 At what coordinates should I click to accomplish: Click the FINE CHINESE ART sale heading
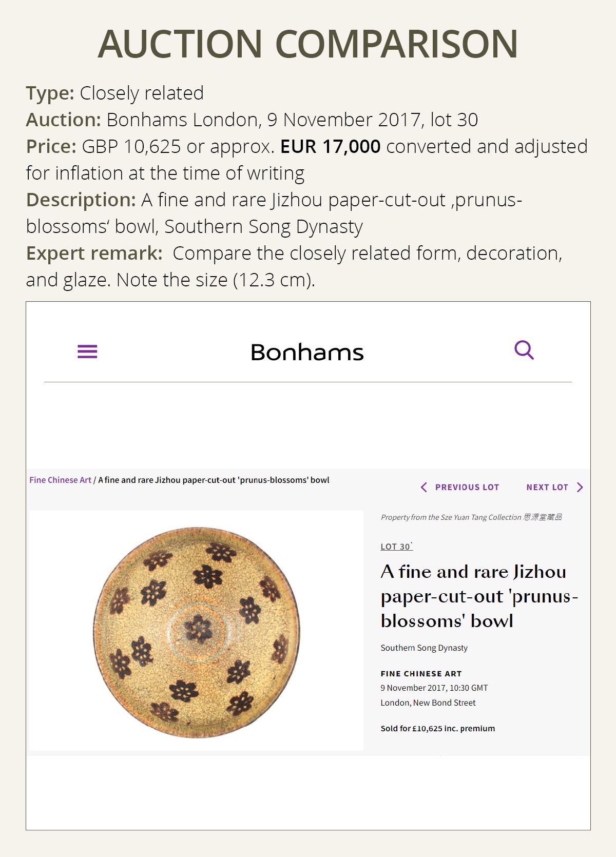421,674
